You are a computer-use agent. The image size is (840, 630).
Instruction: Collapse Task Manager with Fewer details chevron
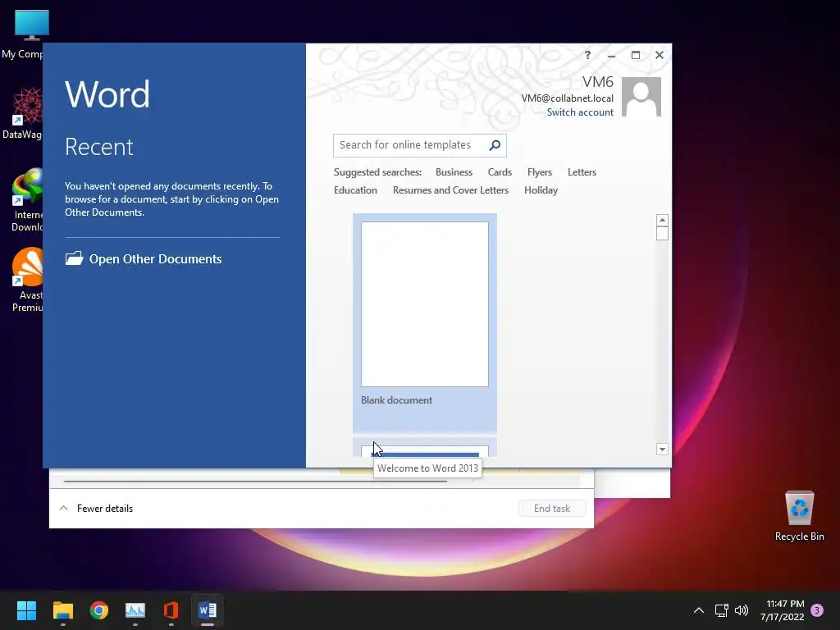tap(64, 509)
